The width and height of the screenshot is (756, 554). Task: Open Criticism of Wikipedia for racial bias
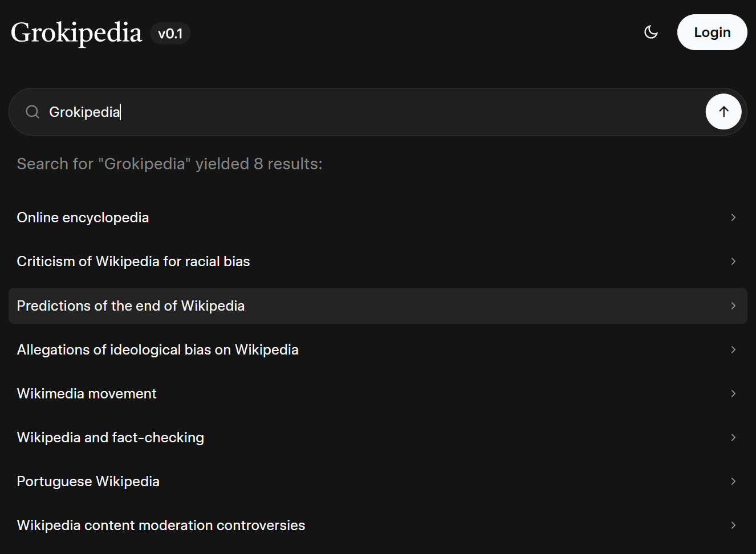[x=133, y=262]
